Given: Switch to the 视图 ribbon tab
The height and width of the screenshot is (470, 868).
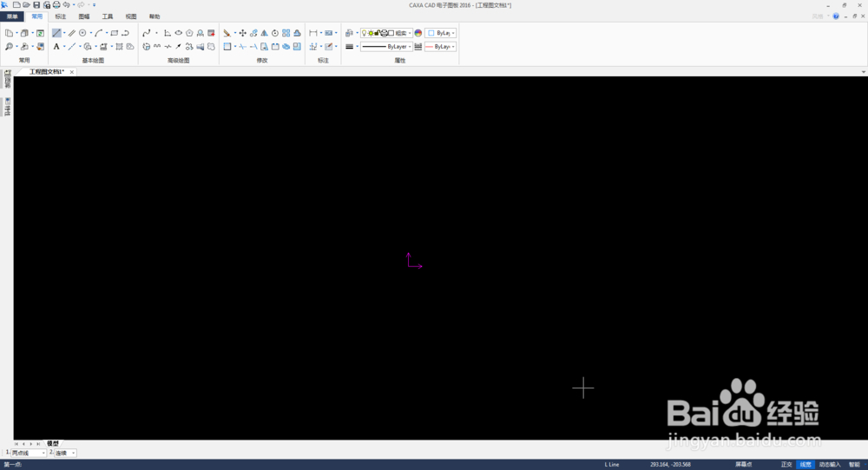Looking at the screenshot, I should (131, 16).
